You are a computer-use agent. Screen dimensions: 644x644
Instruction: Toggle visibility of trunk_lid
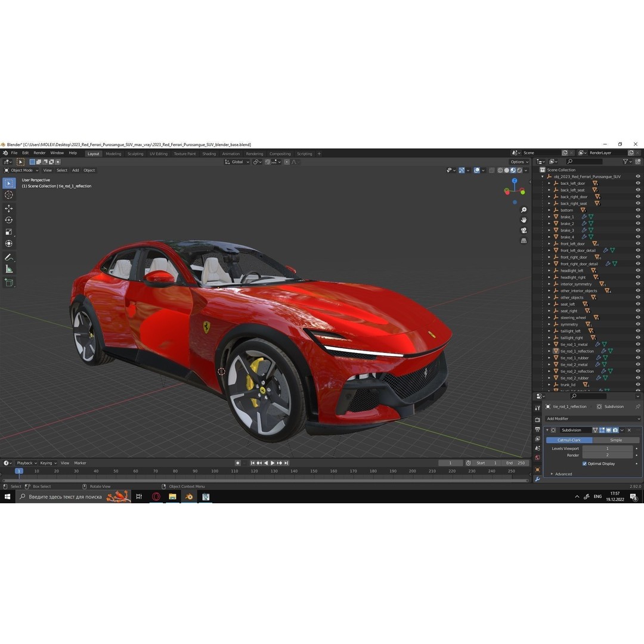638,385
